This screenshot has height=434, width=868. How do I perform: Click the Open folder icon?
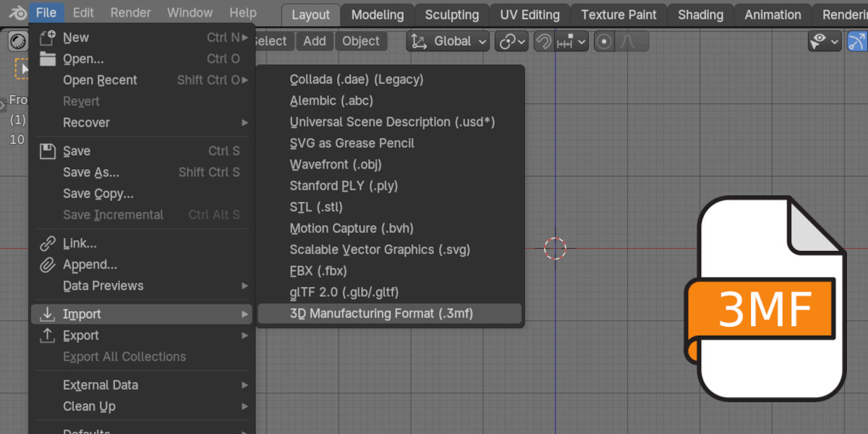point(48,59)
